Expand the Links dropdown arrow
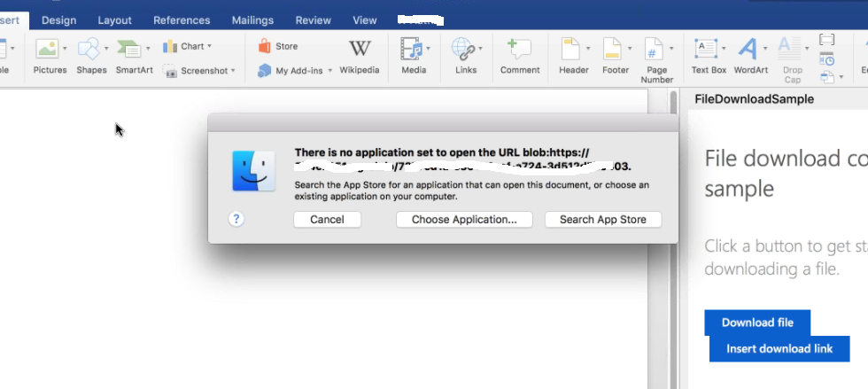The width and height of the screenshot is (868, 389). 480,49
